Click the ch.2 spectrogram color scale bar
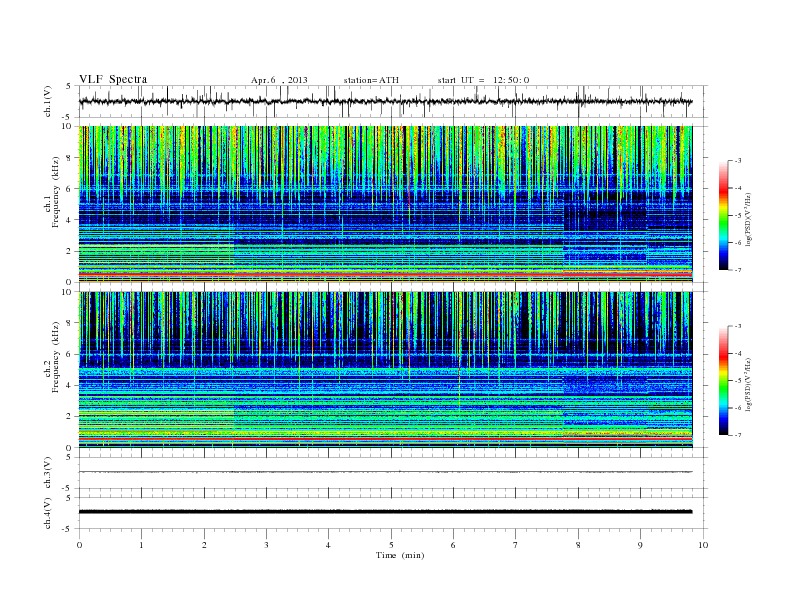 point(723,380)
